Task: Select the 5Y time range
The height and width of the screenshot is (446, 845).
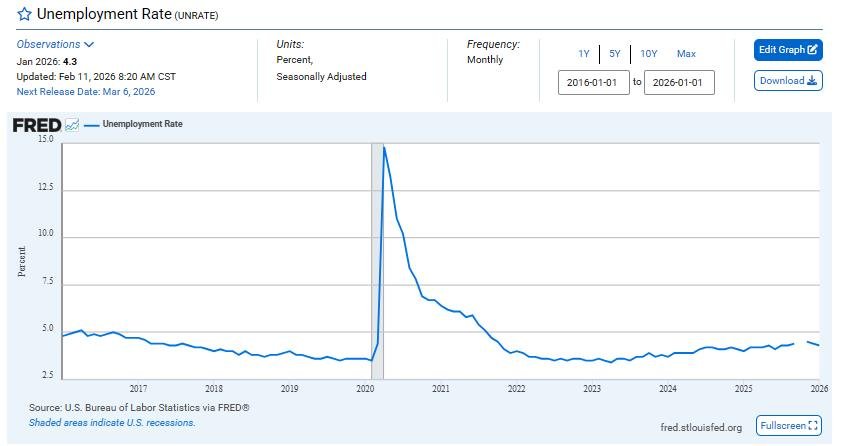Action: [615, 54]
